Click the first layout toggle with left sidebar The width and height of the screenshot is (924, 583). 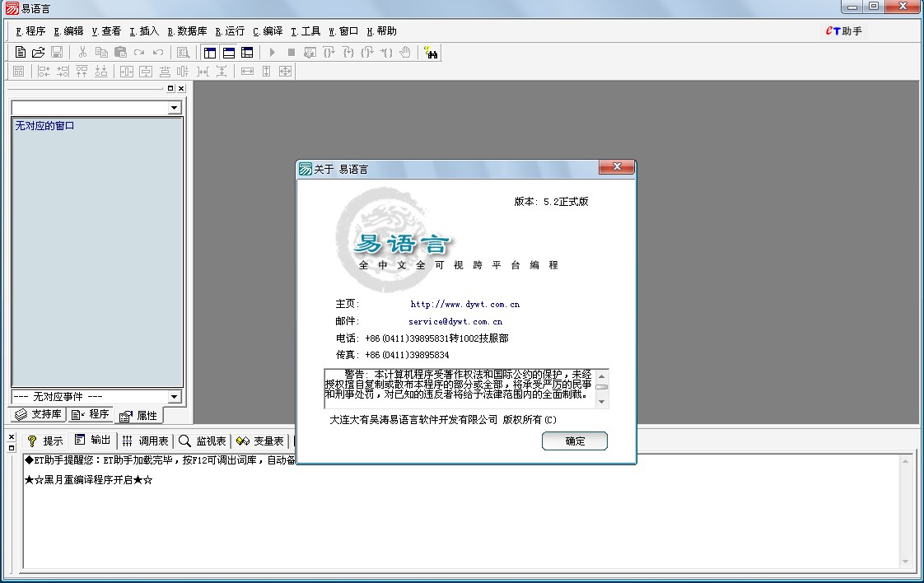[210, 53]
